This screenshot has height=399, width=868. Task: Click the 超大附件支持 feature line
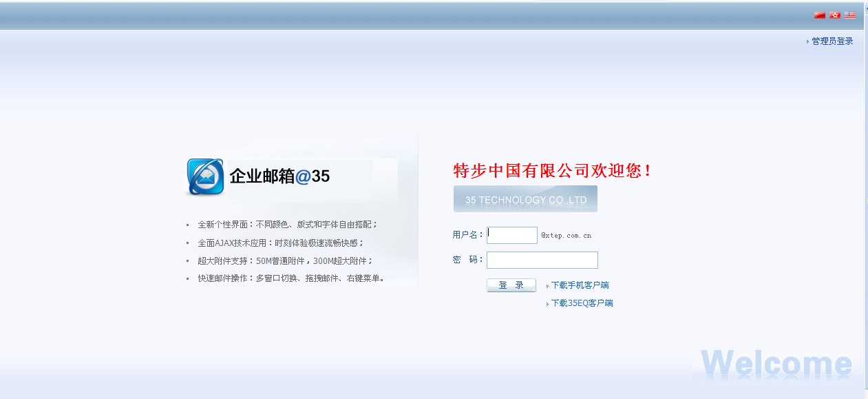[x=285, y=261]
